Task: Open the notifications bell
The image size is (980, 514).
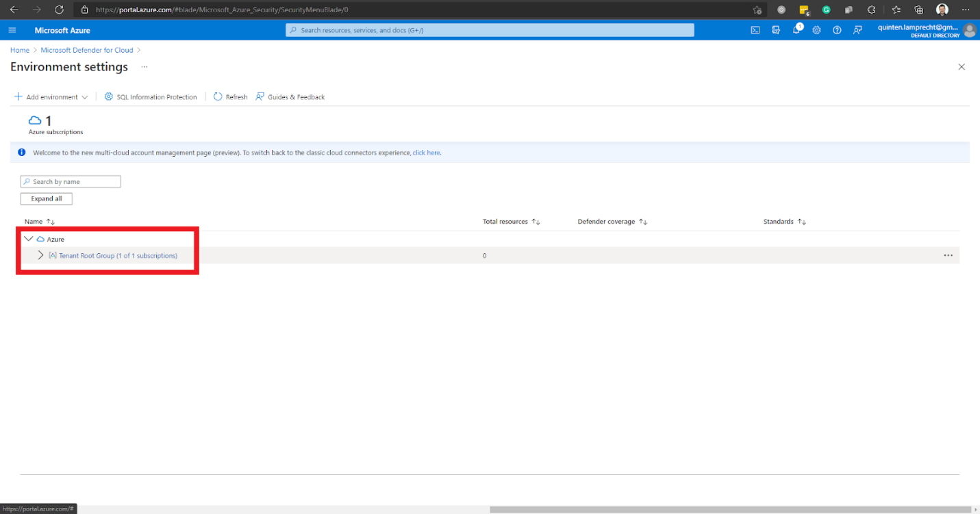Action: (796, 30)
